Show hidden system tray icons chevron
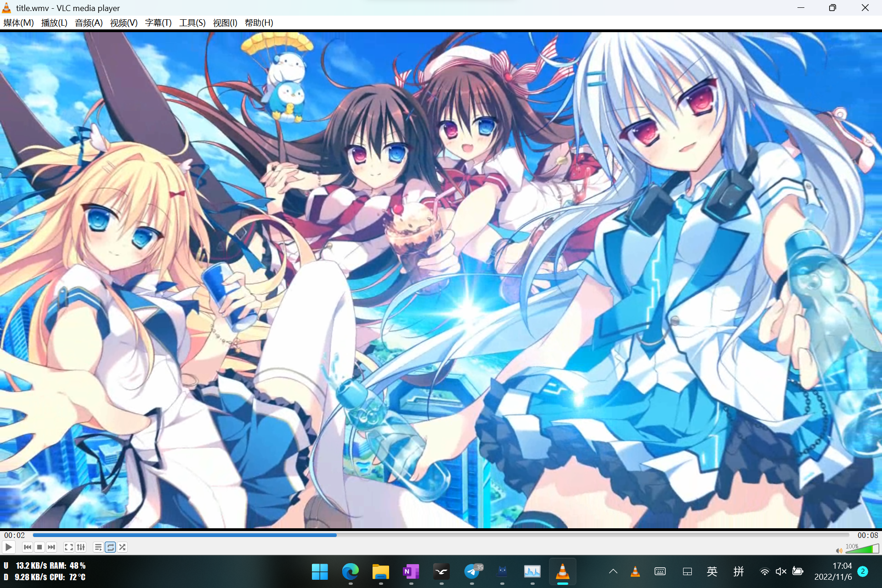 coord(613,571)
